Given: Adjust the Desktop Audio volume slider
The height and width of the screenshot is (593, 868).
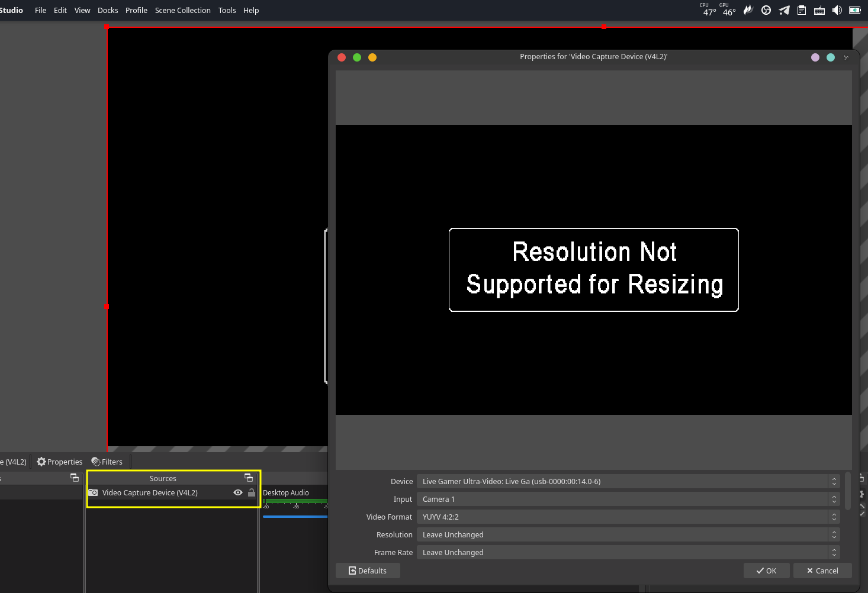Looking at the screenshot, I should [295, 517].
